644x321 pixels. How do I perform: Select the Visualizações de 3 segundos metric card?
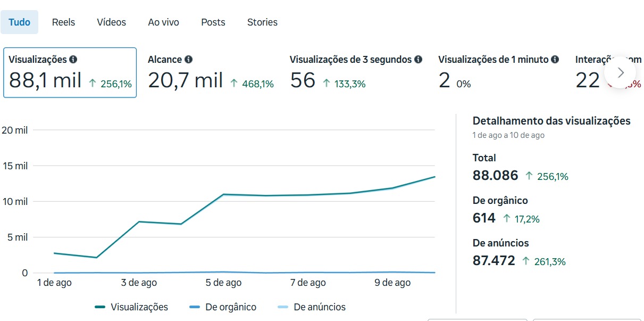click(355, 73)
